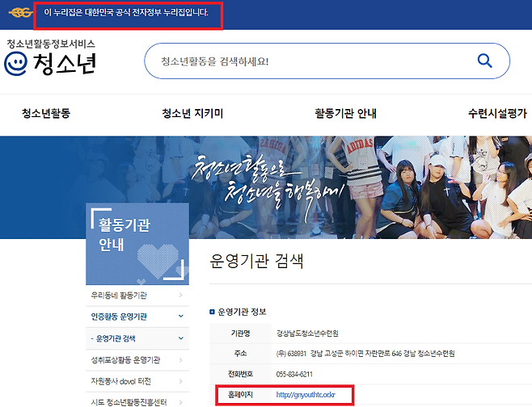532x407 pixels.
Task: Click the 청소년활동정보서비스 text logo
Action: (51, 44)
